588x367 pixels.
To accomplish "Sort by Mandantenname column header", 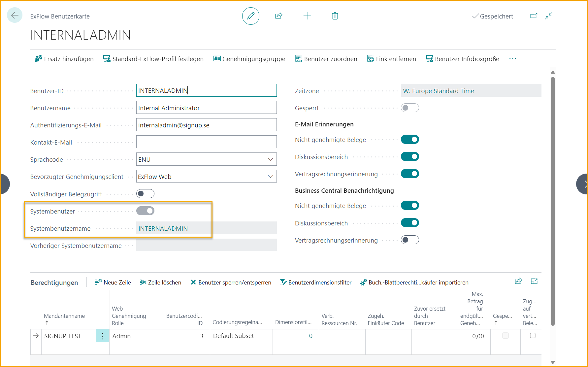I will tap(64, 316).
